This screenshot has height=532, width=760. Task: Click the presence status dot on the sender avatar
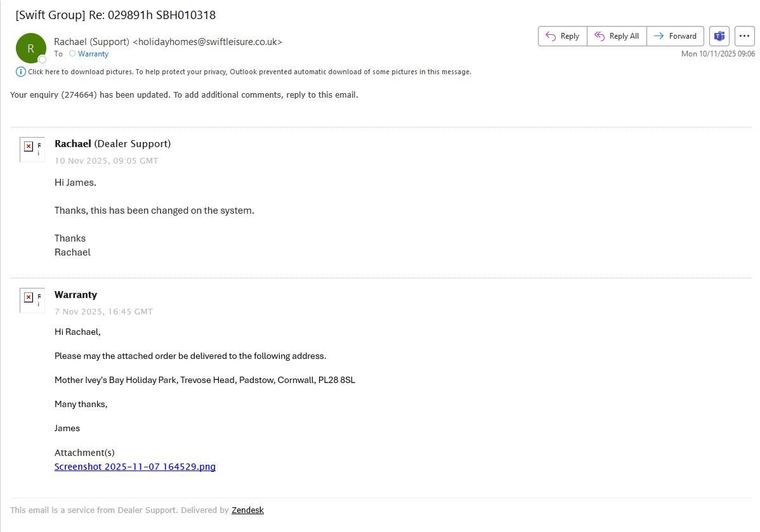click(x=43, y=60)
